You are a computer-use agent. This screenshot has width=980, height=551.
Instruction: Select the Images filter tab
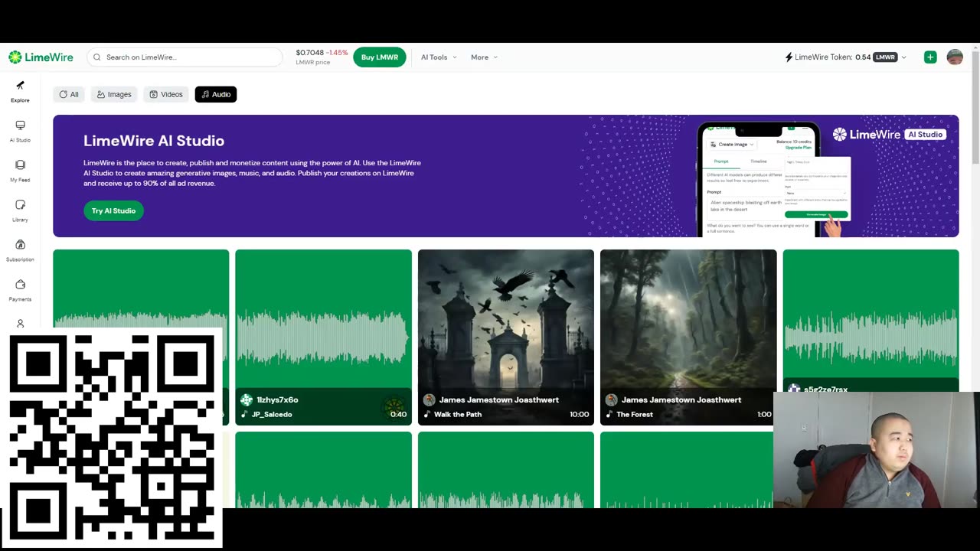[113, 94]
